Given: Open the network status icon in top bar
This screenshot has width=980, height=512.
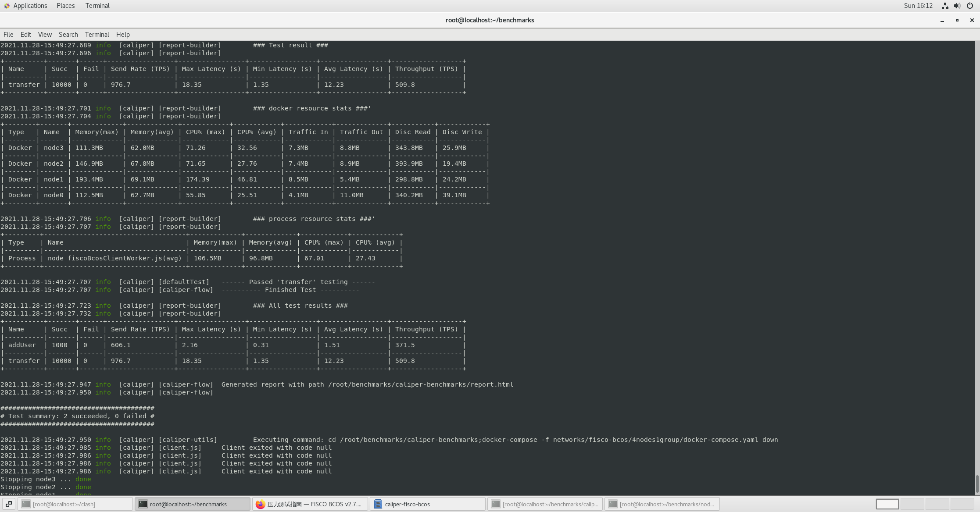Looking at the screenshot, I should pos(944,6).
